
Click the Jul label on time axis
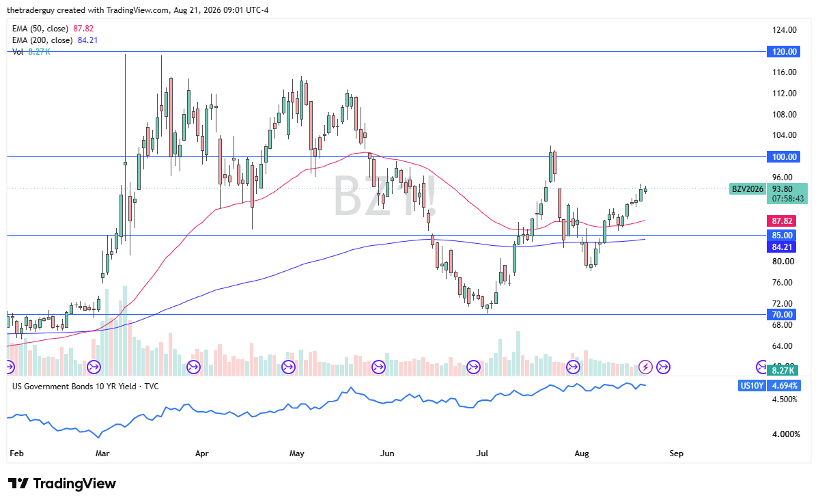[x=482, y=453]
